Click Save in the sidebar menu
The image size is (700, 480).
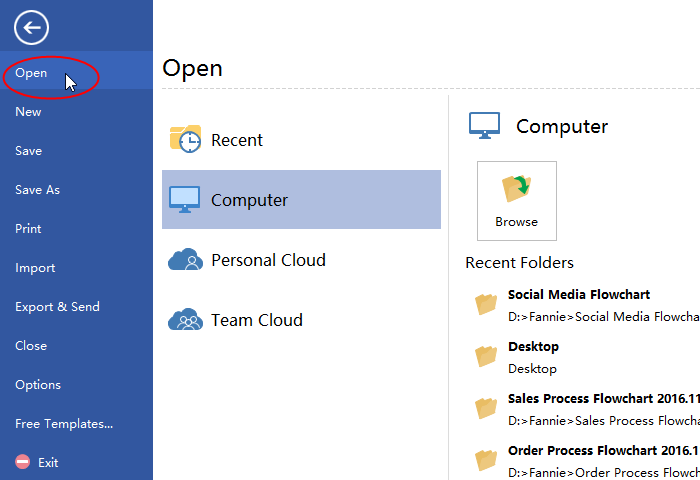(29, 151)
